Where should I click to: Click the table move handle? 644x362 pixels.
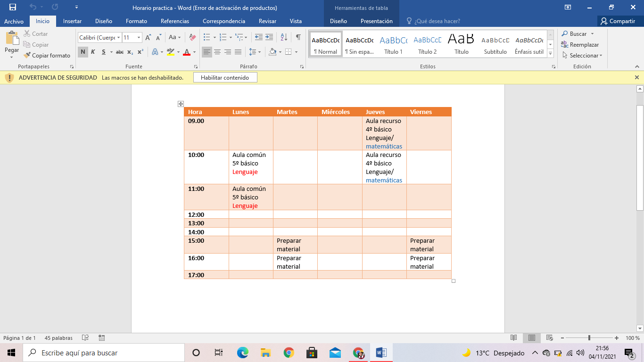pyautogui.click(x=181, y=104)
